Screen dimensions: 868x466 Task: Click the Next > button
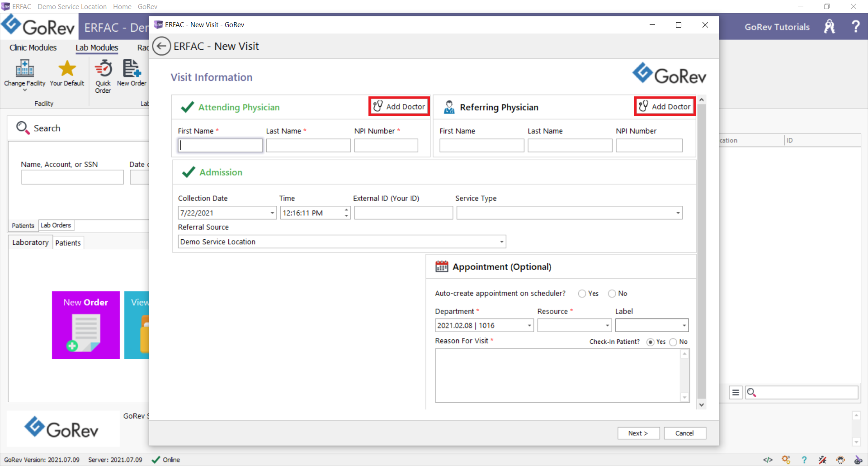(638, 433)
